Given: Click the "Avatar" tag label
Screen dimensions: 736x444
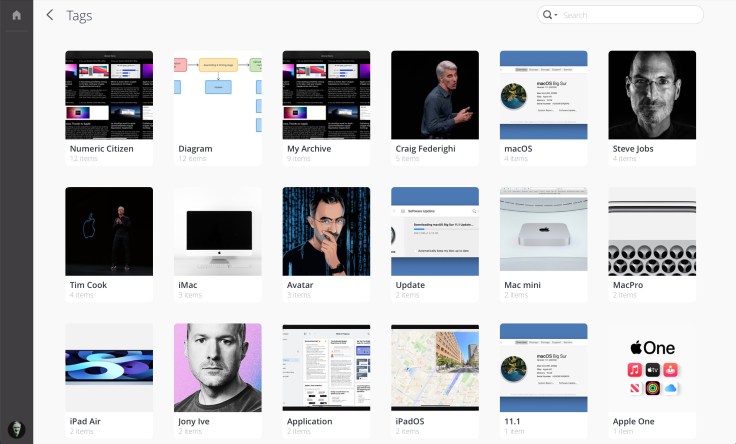Looking at the screenshot, I should (x=300, y=285).
